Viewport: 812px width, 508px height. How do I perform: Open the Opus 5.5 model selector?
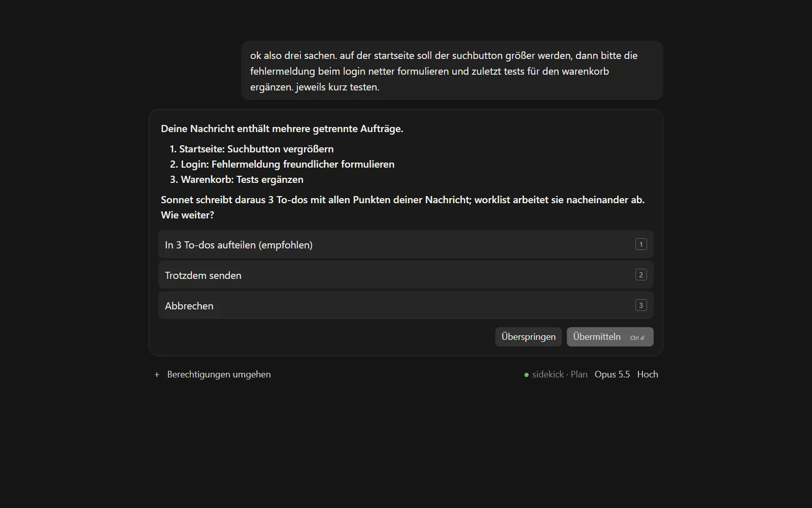(x=612, y=374)
